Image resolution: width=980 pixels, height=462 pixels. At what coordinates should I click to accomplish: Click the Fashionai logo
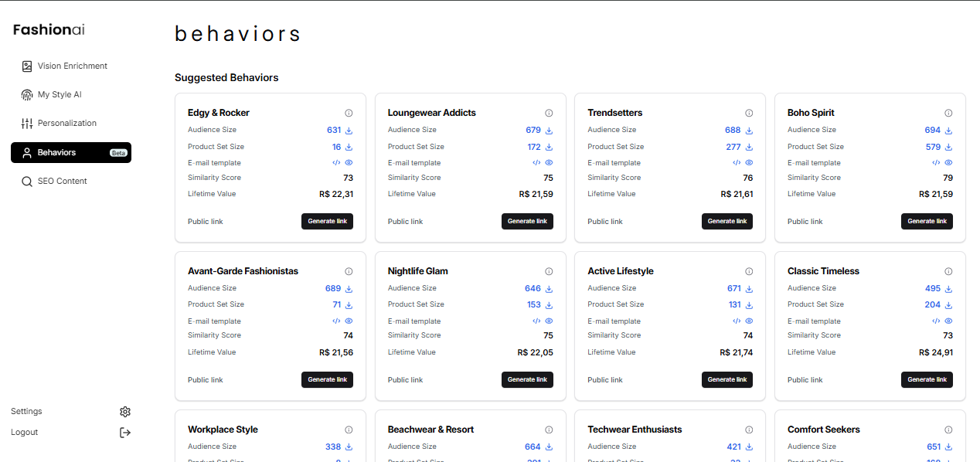coord(49,29)
